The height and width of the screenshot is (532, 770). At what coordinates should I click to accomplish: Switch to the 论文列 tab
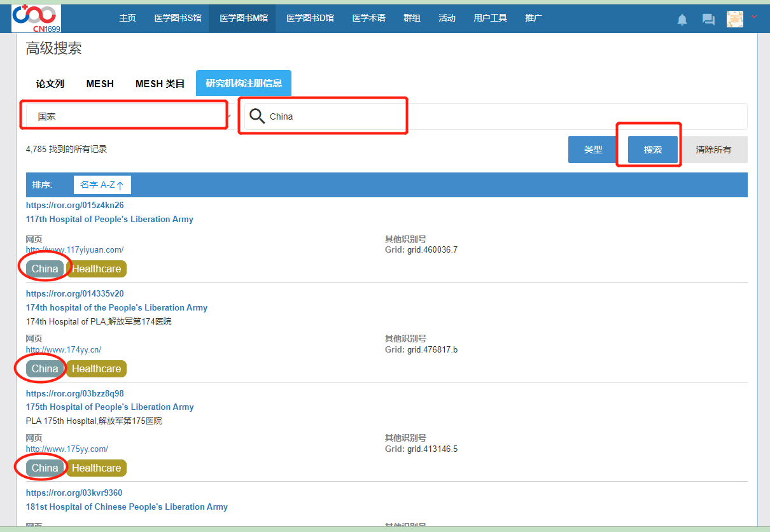coord(50,84)
